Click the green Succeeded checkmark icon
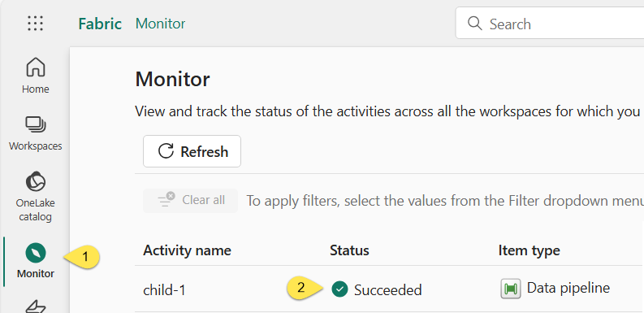644x313 pixels. (340, 289)
